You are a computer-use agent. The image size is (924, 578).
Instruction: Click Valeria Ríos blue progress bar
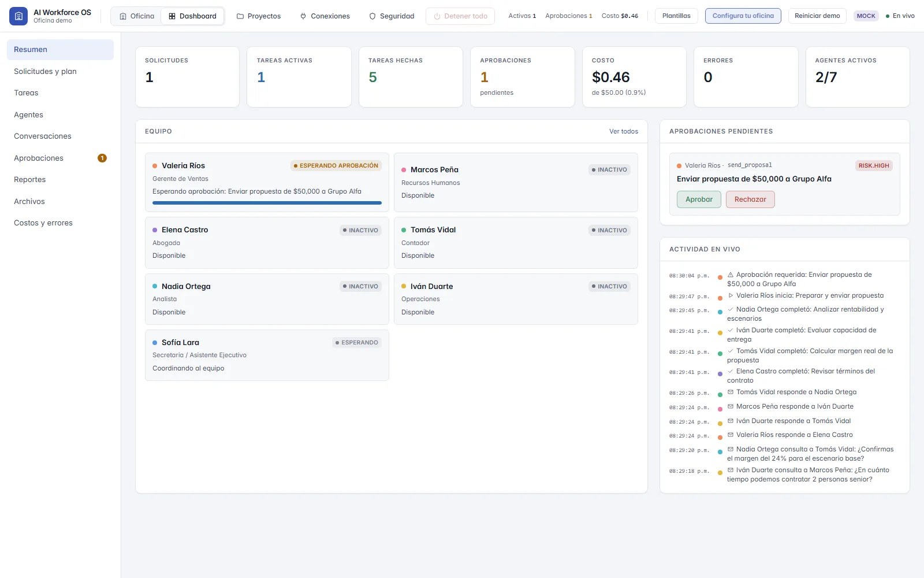pos(267,203)
